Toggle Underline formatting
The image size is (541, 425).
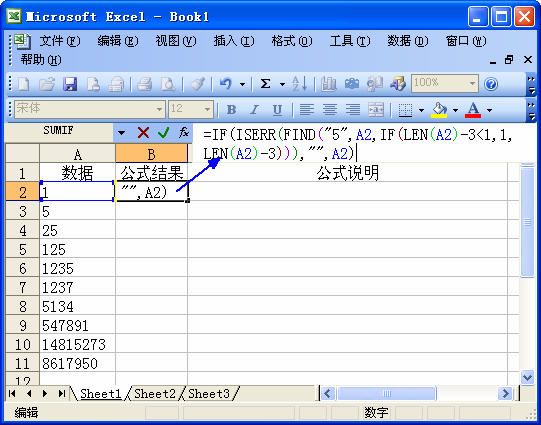coord(277,110)
